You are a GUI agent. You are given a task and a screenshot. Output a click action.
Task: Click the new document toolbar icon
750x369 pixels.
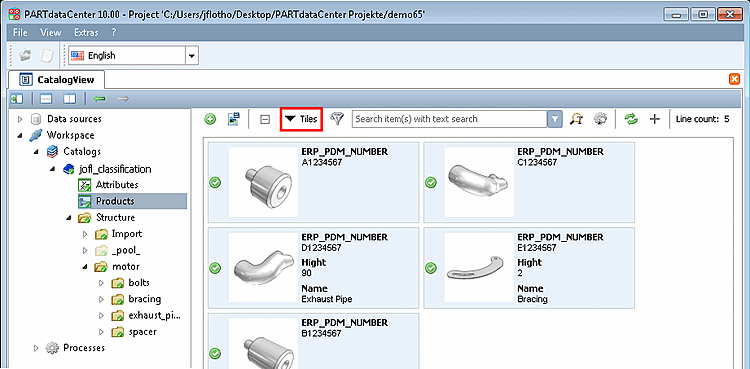pyautogui.click(x=47, y=56)
